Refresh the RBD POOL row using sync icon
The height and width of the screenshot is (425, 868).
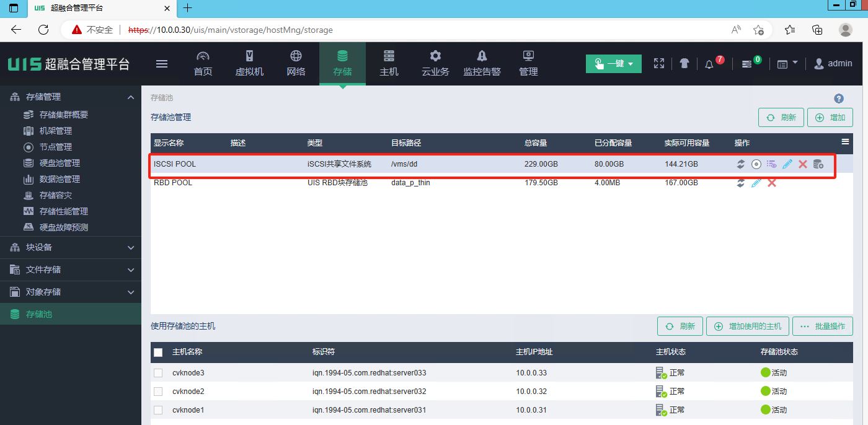click(740, 183)
